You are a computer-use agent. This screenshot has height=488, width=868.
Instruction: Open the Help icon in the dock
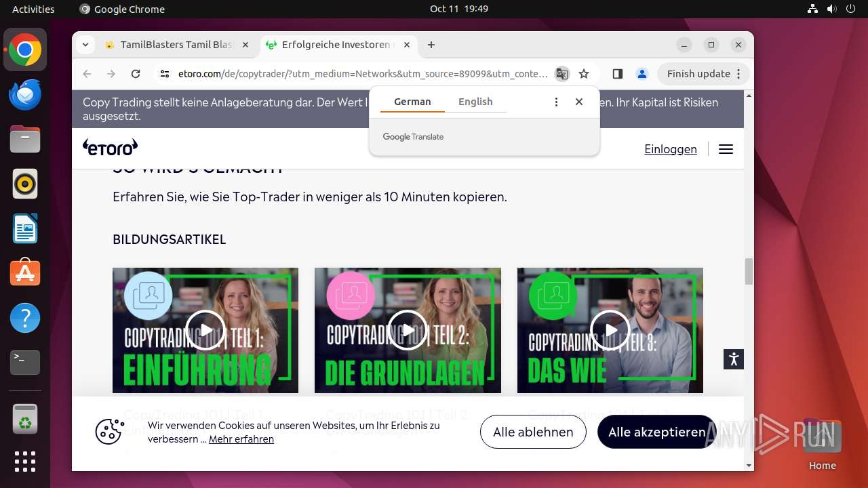click(25, 318)
